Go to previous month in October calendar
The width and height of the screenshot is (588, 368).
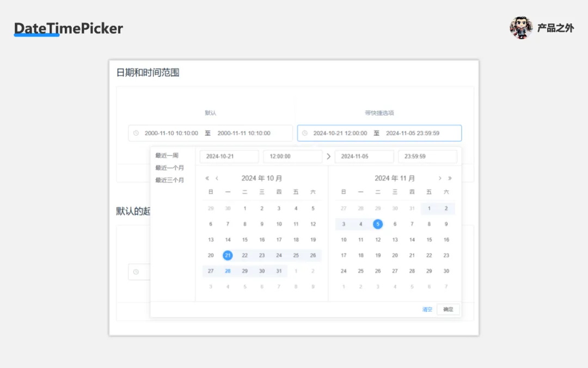[217, 178]
